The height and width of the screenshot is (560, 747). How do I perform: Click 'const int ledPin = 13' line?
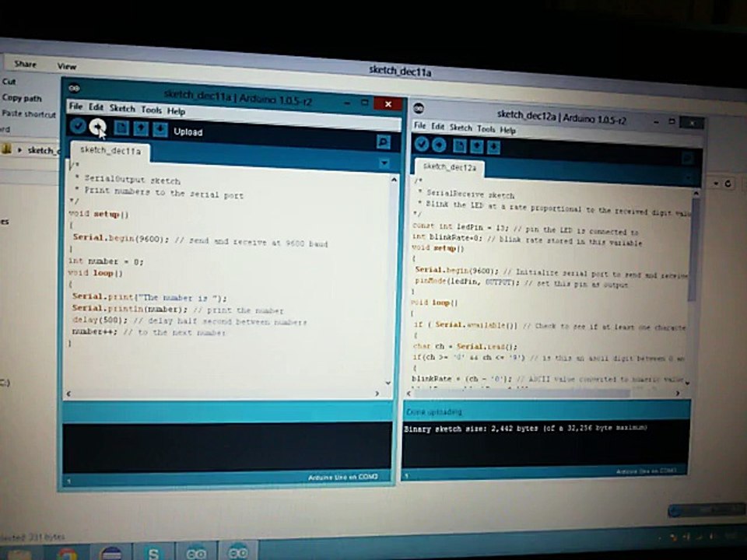pyautogui.click(x=525, y=229)
